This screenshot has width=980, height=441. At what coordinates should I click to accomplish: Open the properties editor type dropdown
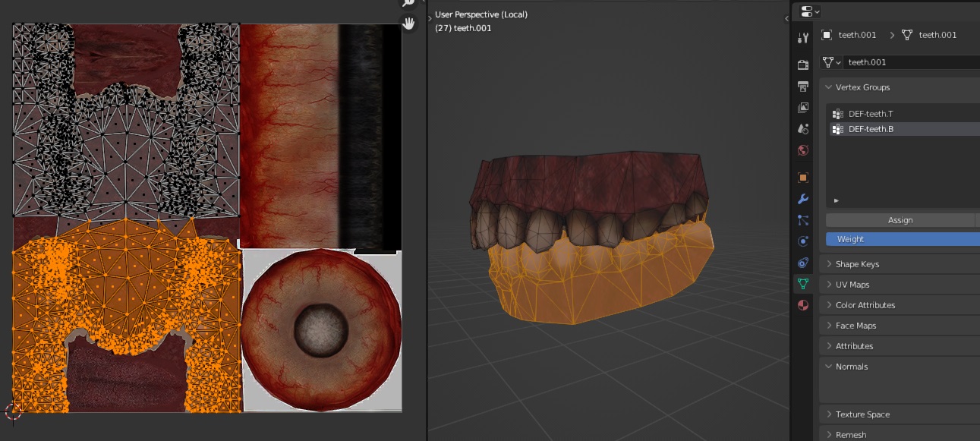tap(810, 11)
